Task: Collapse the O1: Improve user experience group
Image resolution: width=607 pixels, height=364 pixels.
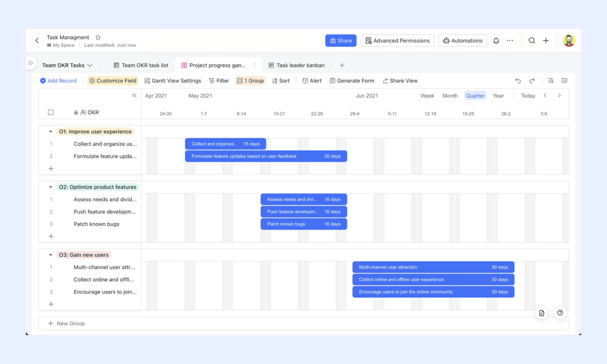Action: [51, 132]
